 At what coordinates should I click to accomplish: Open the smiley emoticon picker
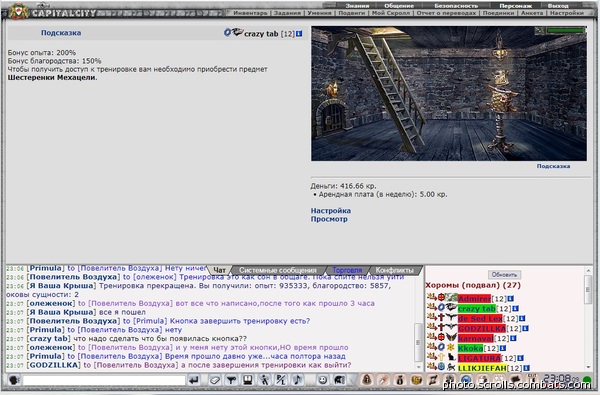pos(323,380)
